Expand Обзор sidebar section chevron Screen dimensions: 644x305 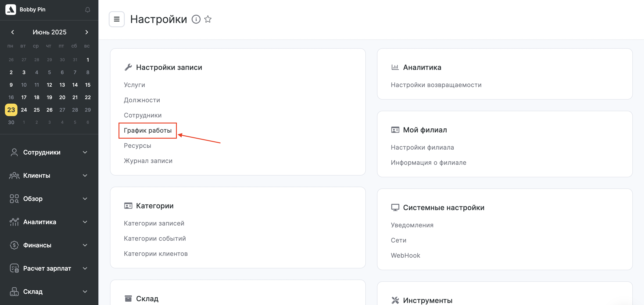(x=85, y=199)
